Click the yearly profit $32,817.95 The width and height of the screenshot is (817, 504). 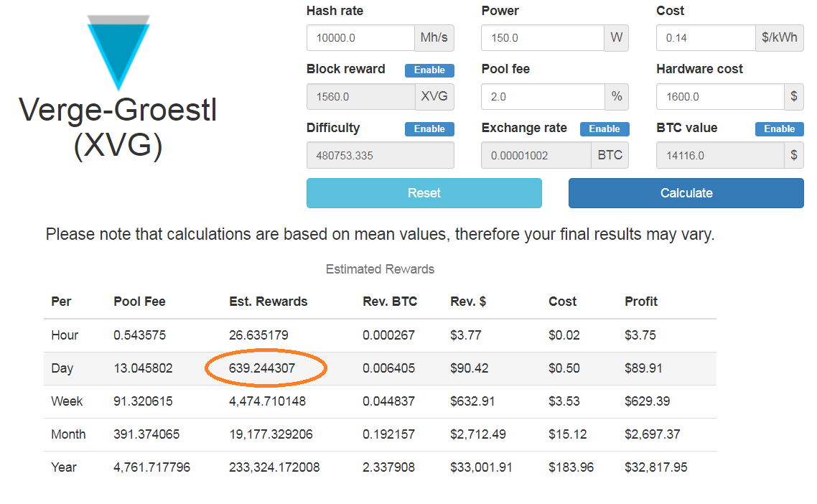tap(656, 467)
